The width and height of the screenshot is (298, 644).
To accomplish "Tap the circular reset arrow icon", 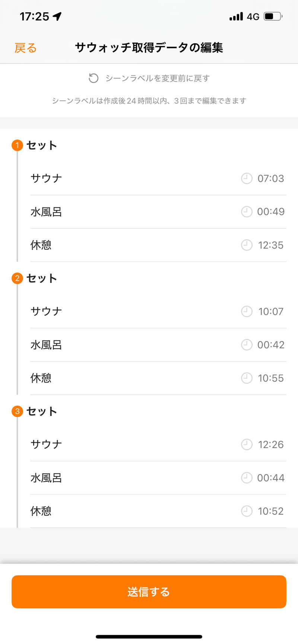I will point(93,78).
